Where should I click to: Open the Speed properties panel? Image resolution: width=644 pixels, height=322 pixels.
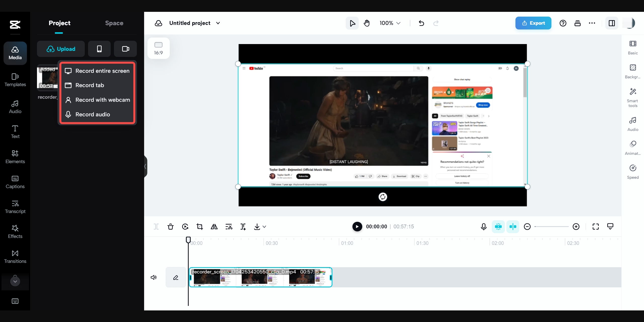tap(633, 172)
